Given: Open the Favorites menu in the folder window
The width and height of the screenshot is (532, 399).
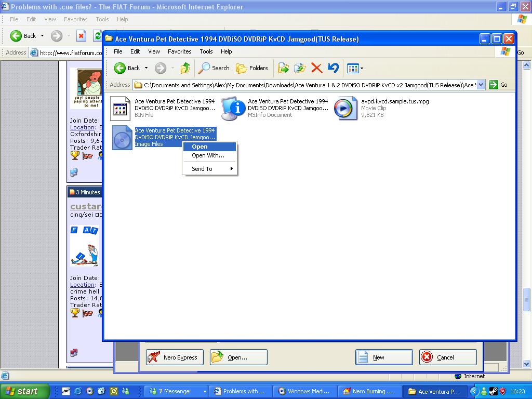Looking at the screenshot, I should pos(179,51).
